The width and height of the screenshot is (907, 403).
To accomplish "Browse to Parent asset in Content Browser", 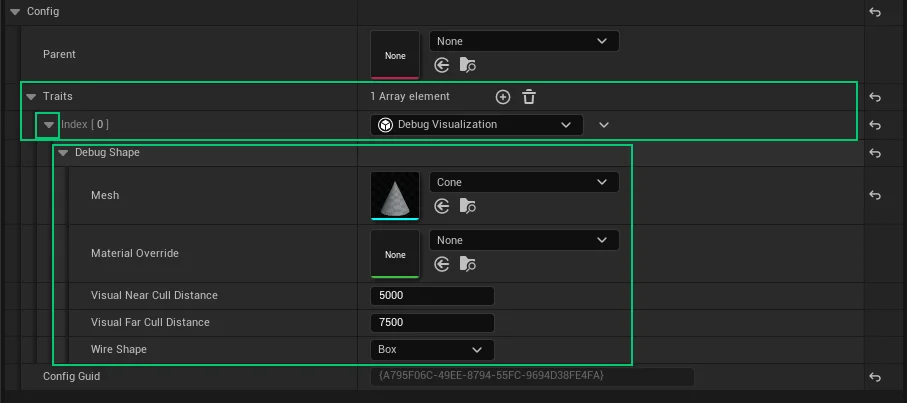I will pyautogui.click(x=467, y=65).
